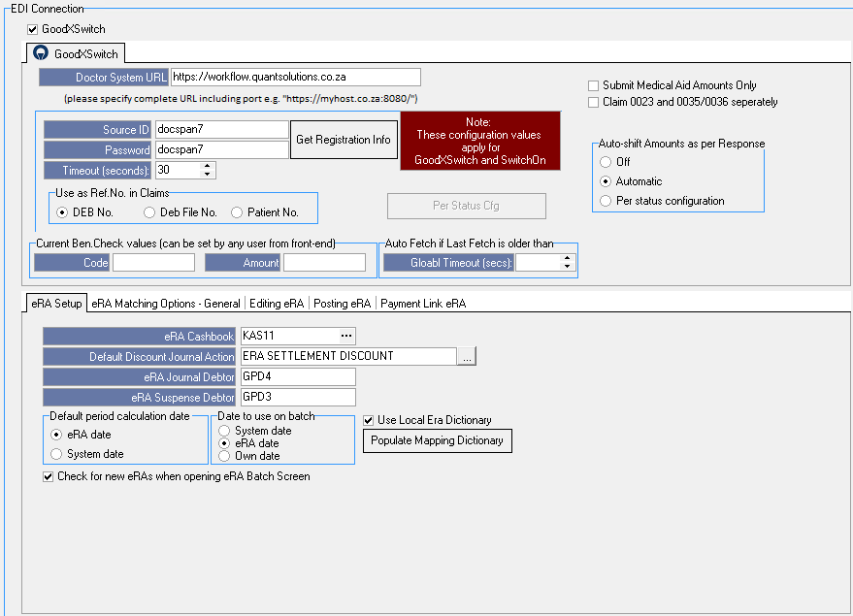
Task: Switch to the Posting eRA tab
Action: pyautogui.click(x=342, y=304)
